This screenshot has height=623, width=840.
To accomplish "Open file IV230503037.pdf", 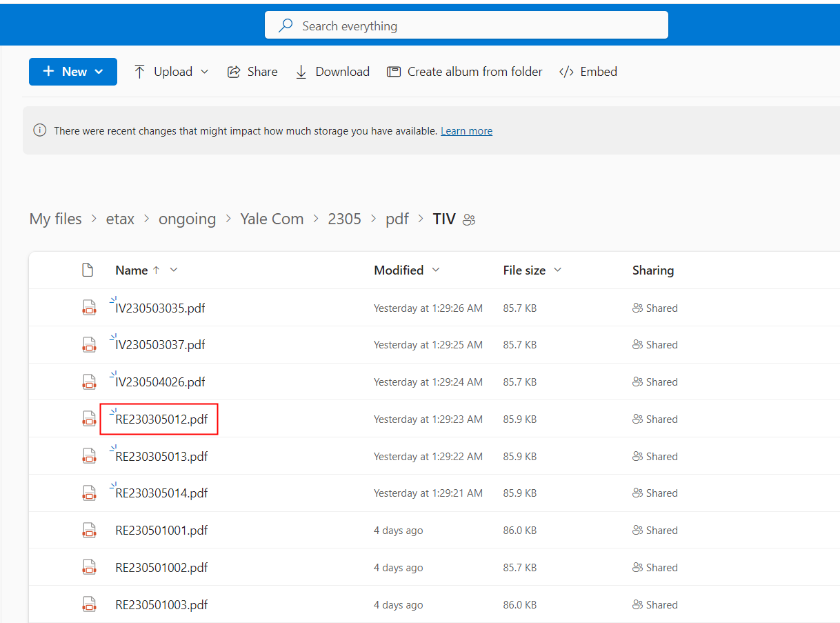I will [x=160, y=345].
